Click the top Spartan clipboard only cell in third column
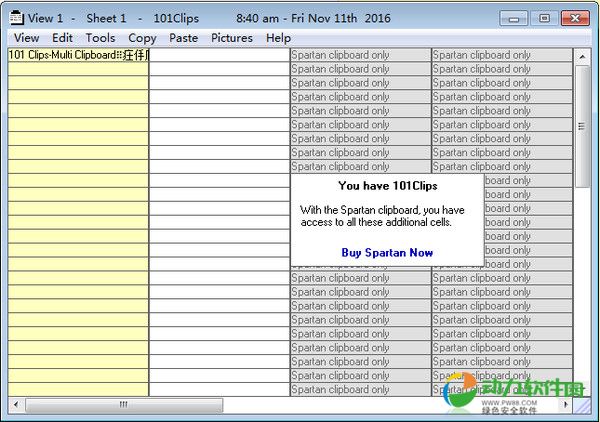 (360, 55)
